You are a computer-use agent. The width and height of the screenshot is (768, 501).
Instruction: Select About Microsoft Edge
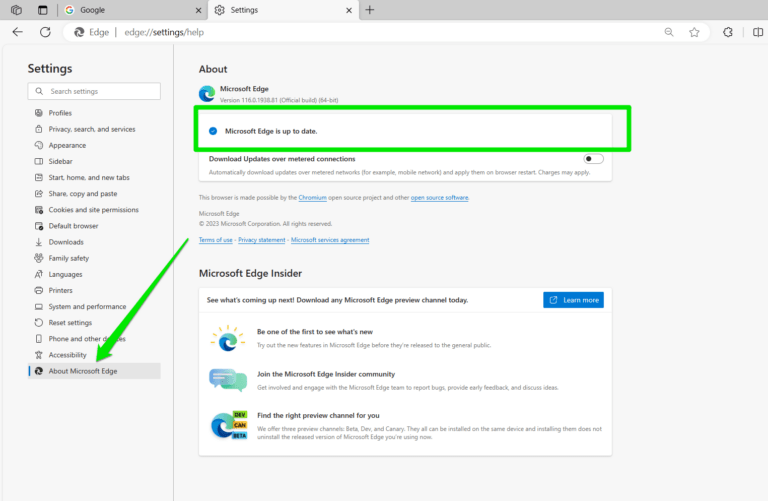(x=94, y=371)
